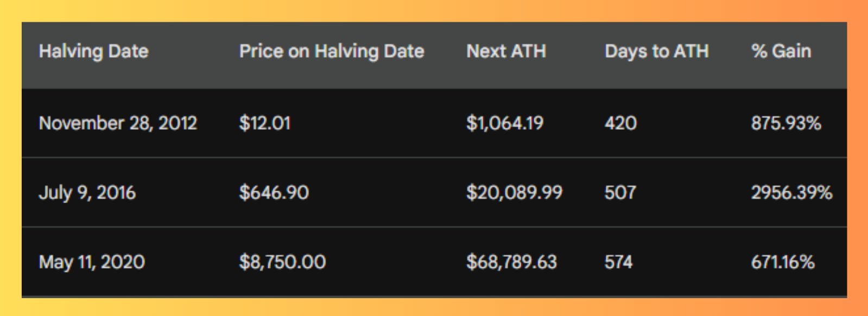The height and width of the screenshot is (316, 868).
Task: Select the % Gain column header
Action: pyautogui.click(x=781, y=52)
